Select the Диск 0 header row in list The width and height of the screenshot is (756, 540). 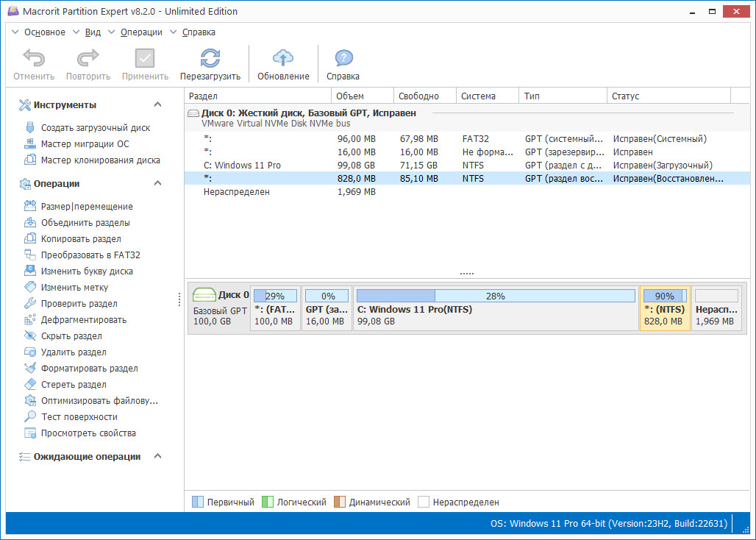tap(468, 118)
